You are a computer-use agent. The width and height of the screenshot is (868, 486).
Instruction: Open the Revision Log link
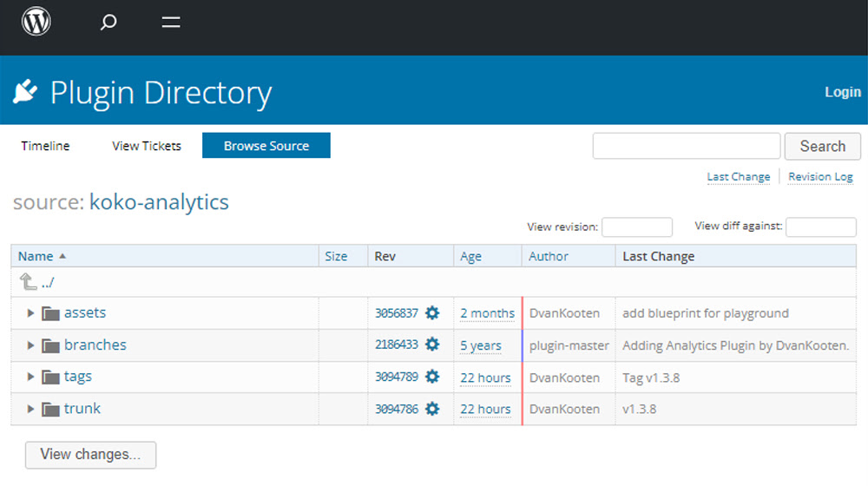[820, 176]
